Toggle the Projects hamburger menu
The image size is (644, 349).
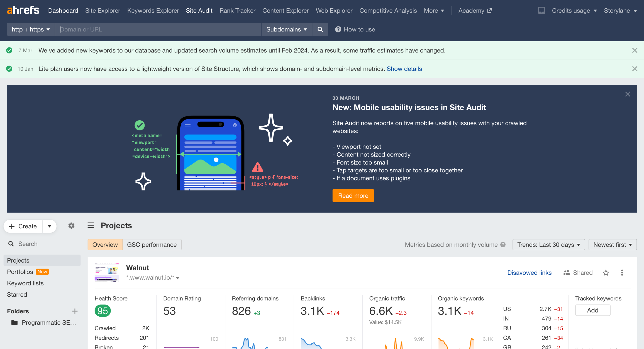click(x=91, y=225)
